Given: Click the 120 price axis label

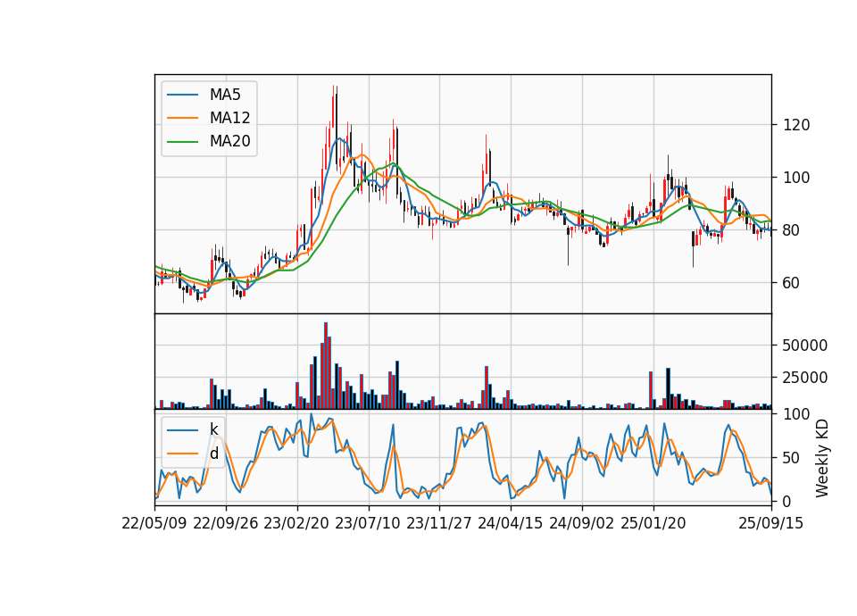Looking at the screenshot, I should point(796,125).
